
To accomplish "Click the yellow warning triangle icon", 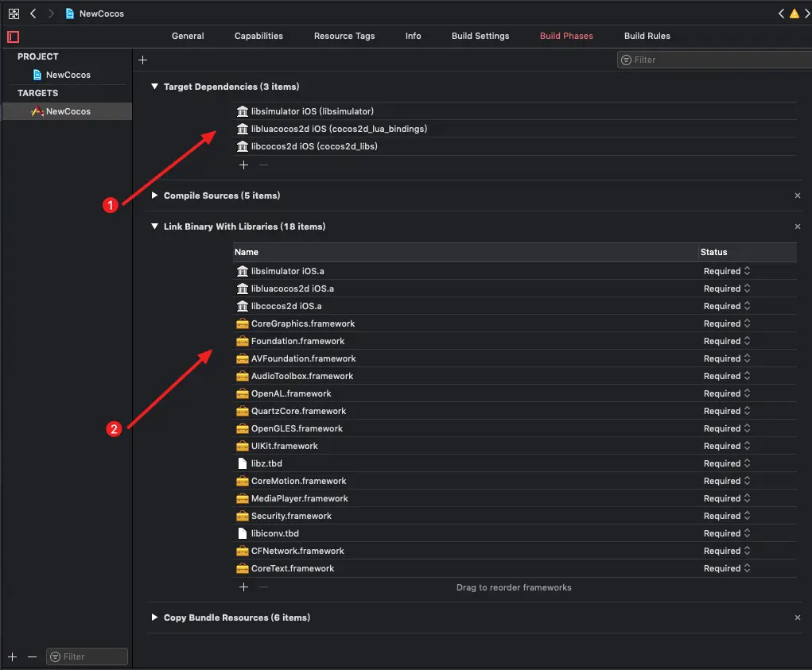I will (x=794, y=14).
